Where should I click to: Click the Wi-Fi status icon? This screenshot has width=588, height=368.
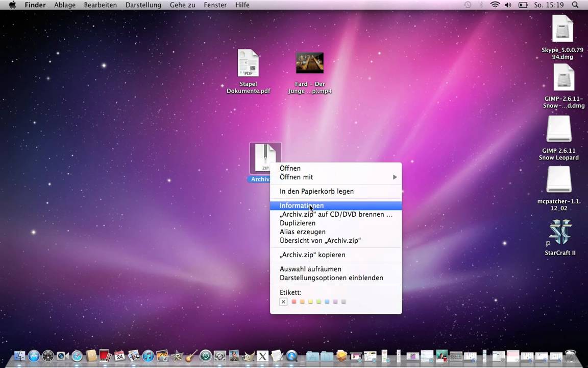[x=495, y=5]
